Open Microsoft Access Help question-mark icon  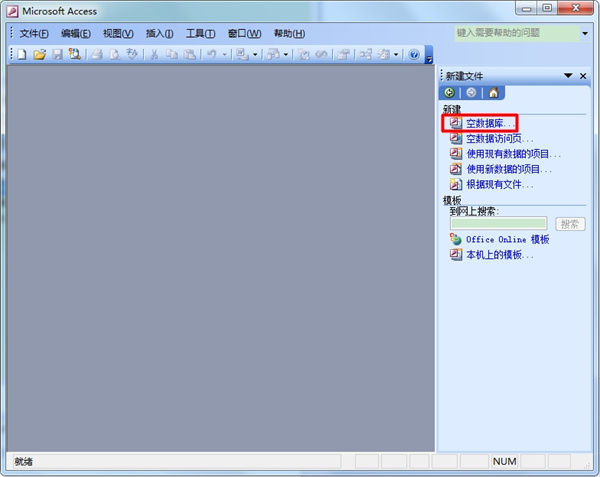(414, 55)
